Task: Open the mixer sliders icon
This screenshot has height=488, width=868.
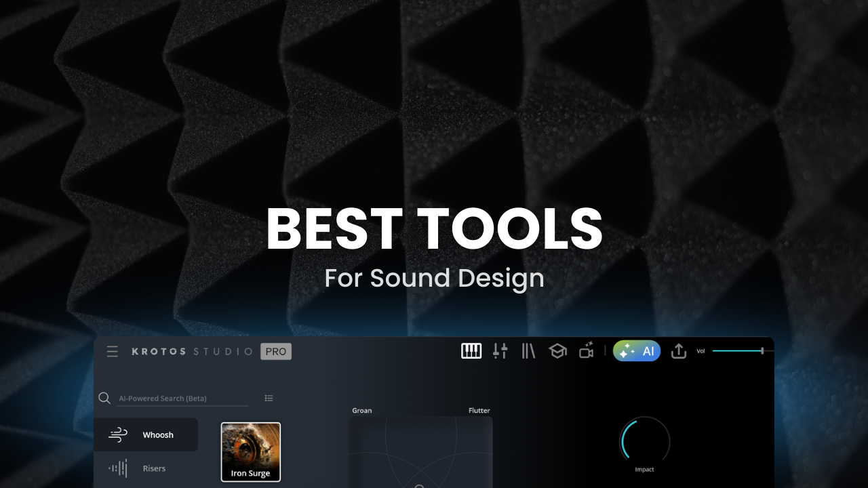Action: [500, 350]
